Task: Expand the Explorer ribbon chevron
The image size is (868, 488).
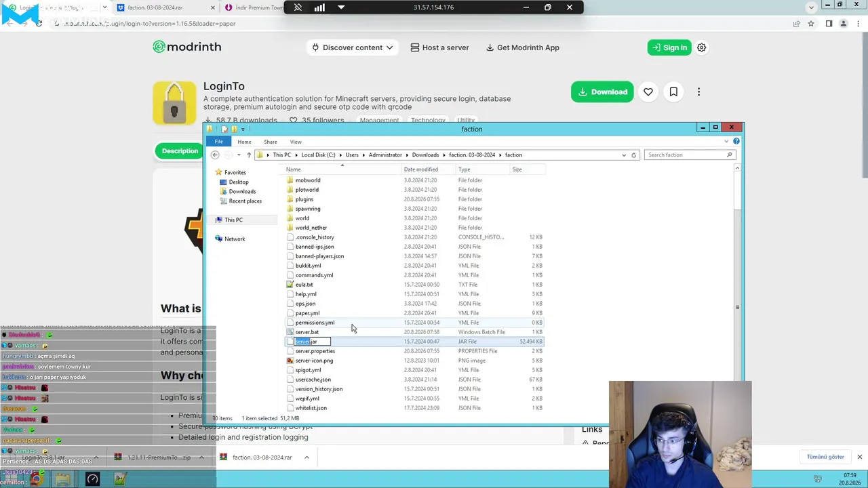Action: click(726, 142)
